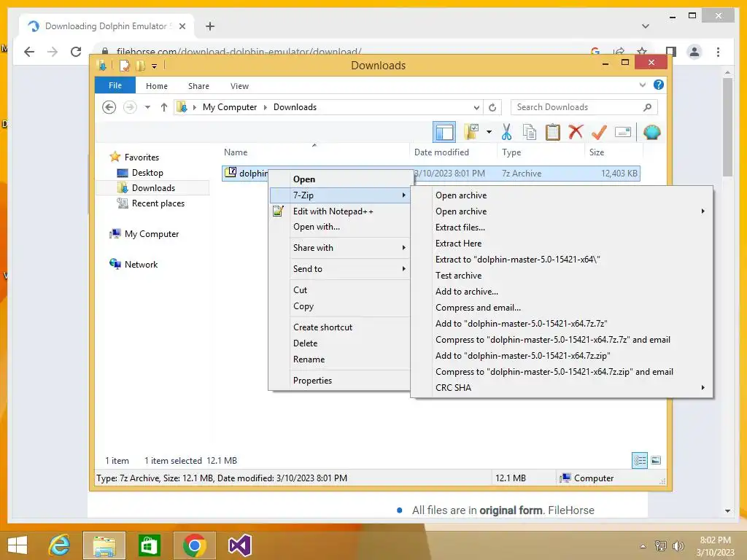747x560 pixels.
Task: Click the clipboard Paste icon
Action: pyautogui.click(x=553, y=132)
